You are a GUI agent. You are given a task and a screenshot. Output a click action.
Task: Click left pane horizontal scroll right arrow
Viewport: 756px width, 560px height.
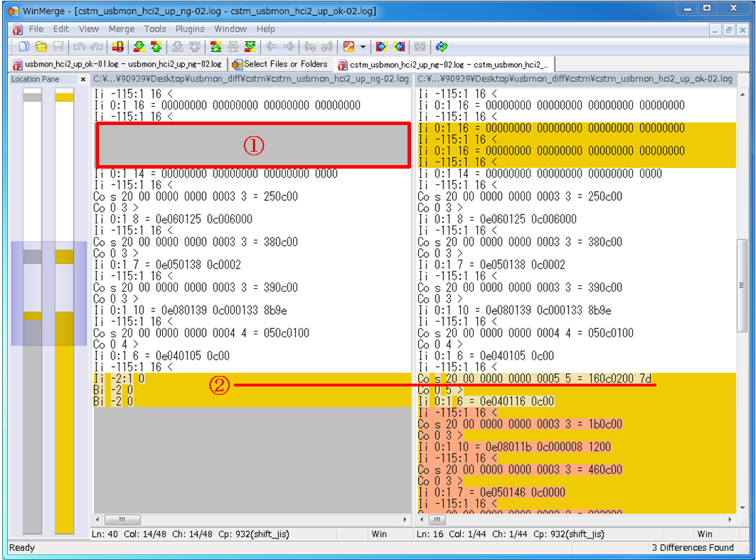(405, 519)
